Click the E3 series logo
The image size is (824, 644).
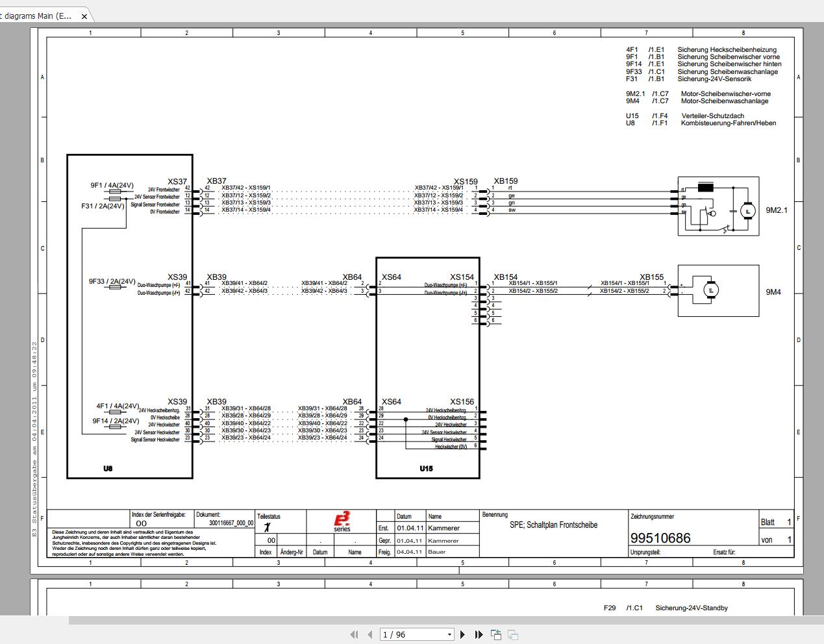pyautogui.click(x=342, y=521)
